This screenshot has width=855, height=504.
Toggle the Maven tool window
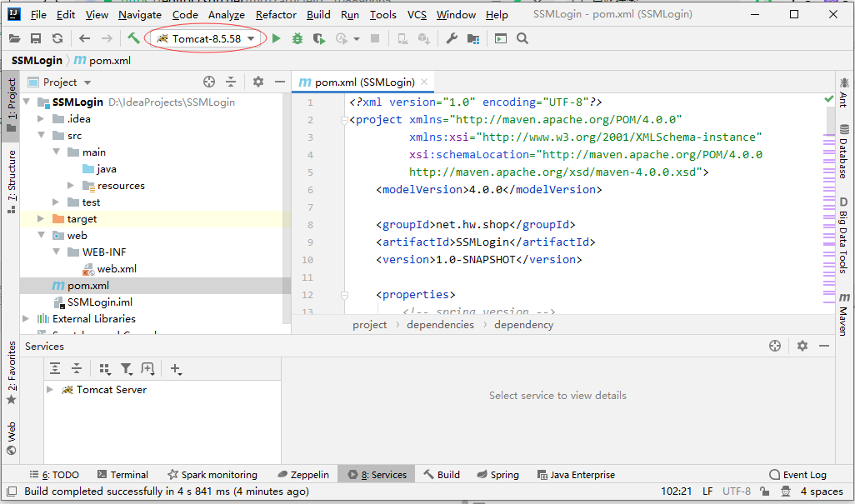[x=843, y=315]
